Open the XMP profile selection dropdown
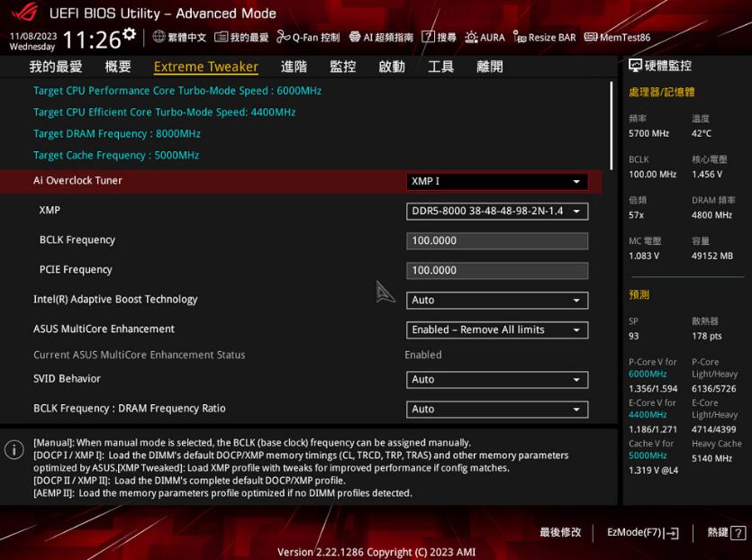752x560 pixels. [496, 211]
